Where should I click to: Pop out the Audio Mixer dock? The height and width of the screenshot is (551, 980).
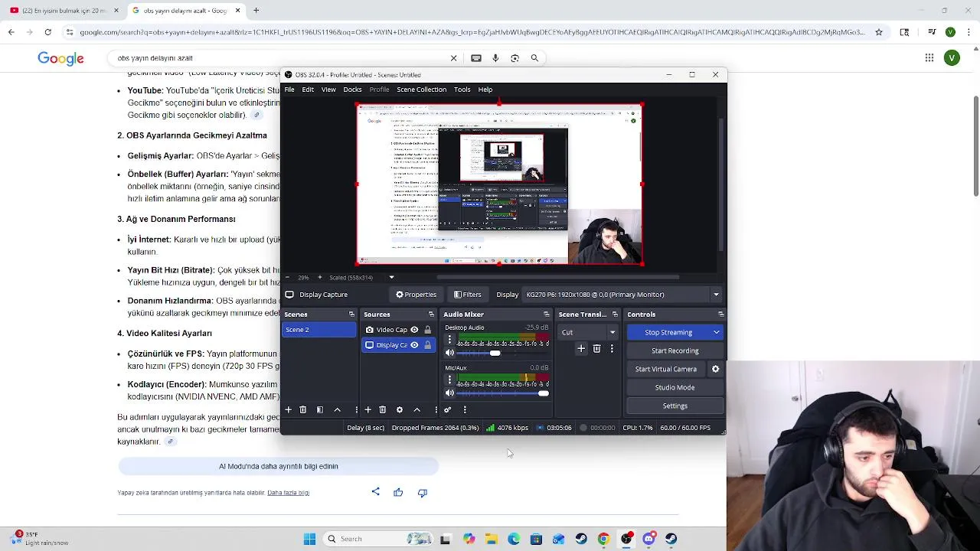pyautogui.click(x=547, y=315)
